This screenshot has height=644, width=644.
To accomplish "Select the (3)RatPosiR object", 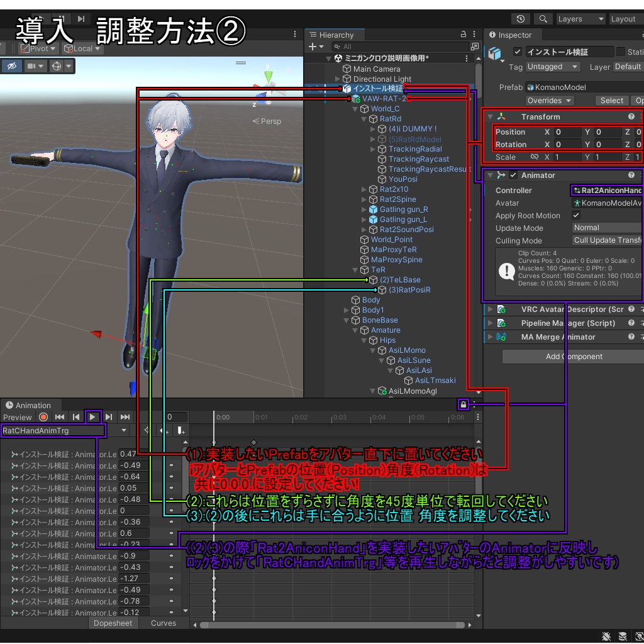I will 409,290.
